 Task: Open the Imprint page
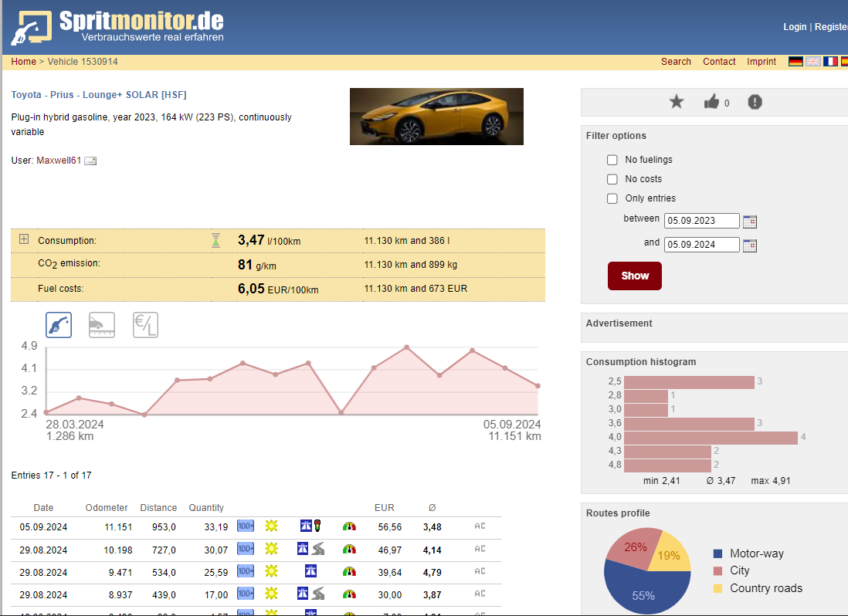point(761,62)
